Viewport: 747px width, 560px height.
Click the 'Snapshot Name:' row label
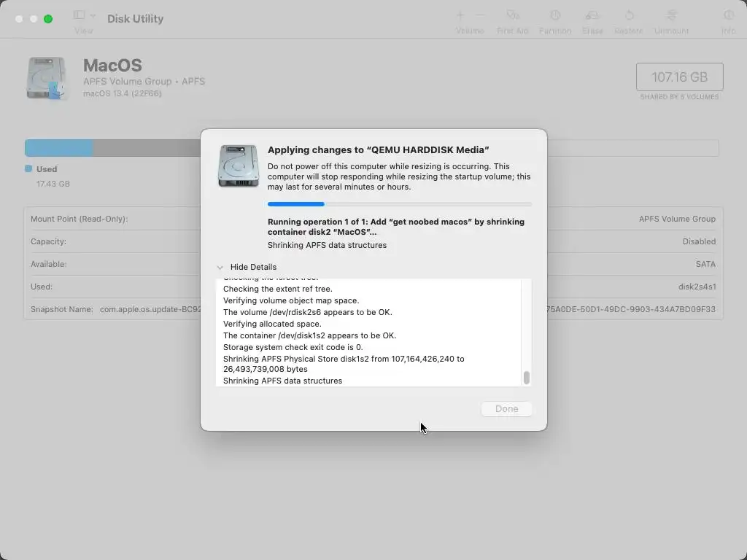tap(62, 309)
